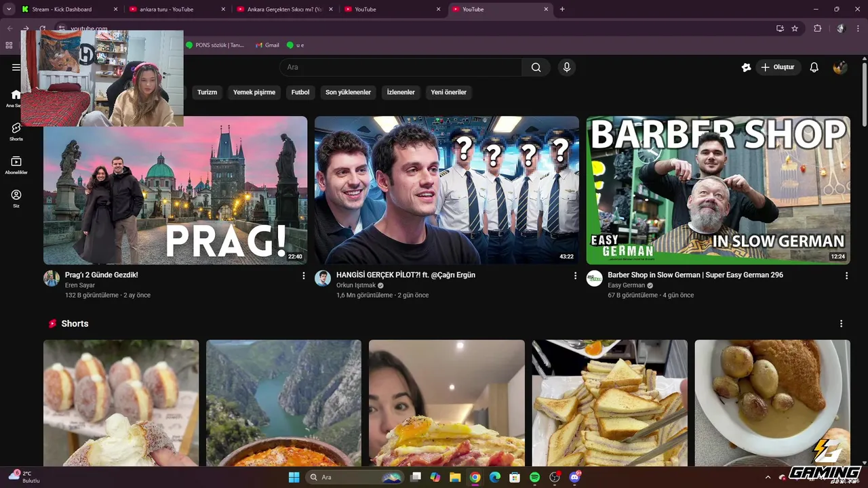The height and width of the screenshot is (488, 868).
Task: Open Eren Sayar channel avatar
Action: 52,279
